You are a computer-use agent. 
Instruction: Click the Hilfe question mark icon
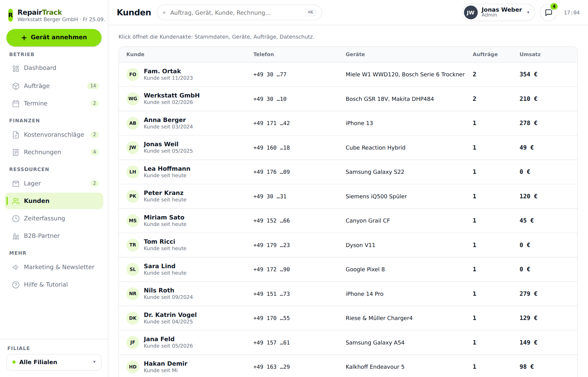tap(16, 285)
